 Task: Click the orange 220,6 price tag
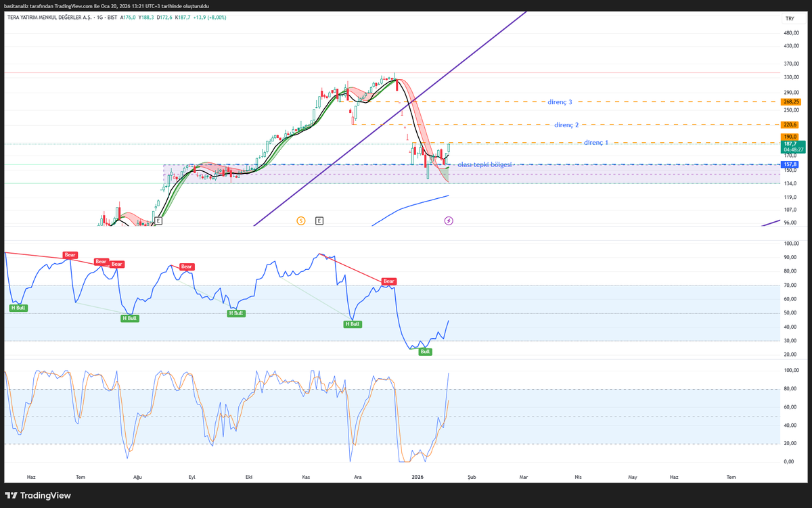[790, 124]
